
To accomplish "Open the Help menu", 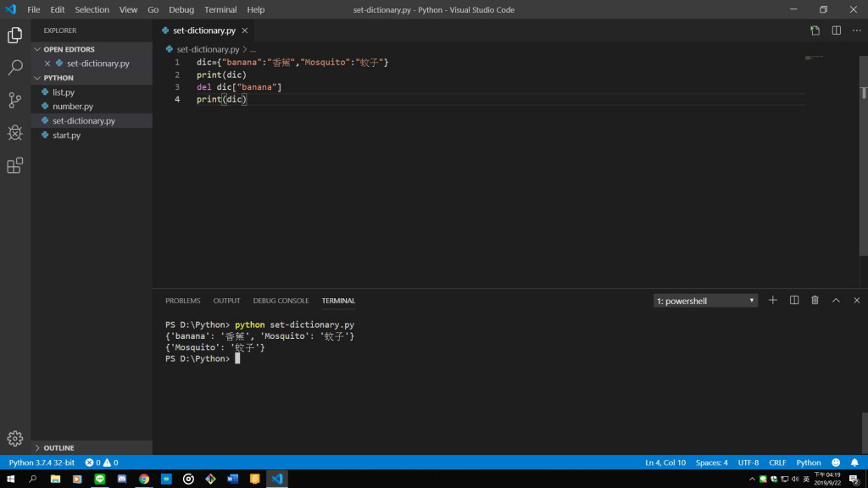I will coord(256,9).
